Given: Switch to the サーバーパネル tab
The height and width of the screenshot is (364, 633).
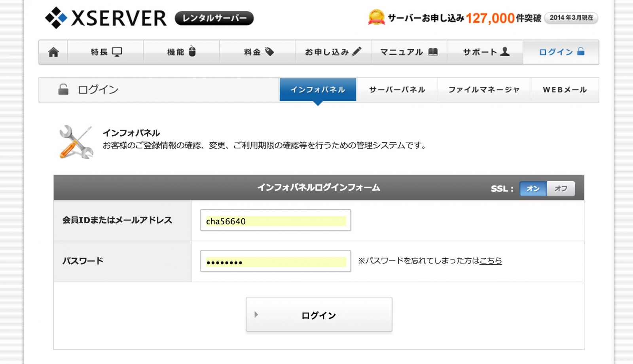Looking at the screenshot, I should click(x=397, y=90).
